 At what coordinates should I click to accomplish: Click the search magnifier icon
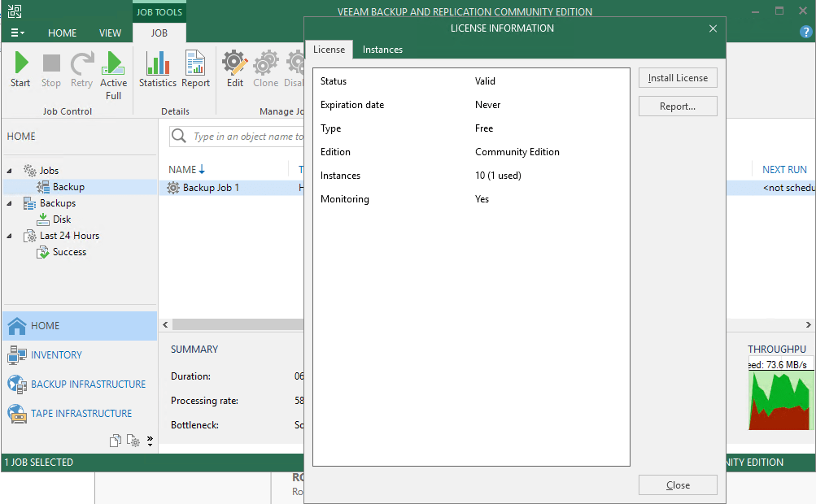pyautogui.click(x=178, y=136)
